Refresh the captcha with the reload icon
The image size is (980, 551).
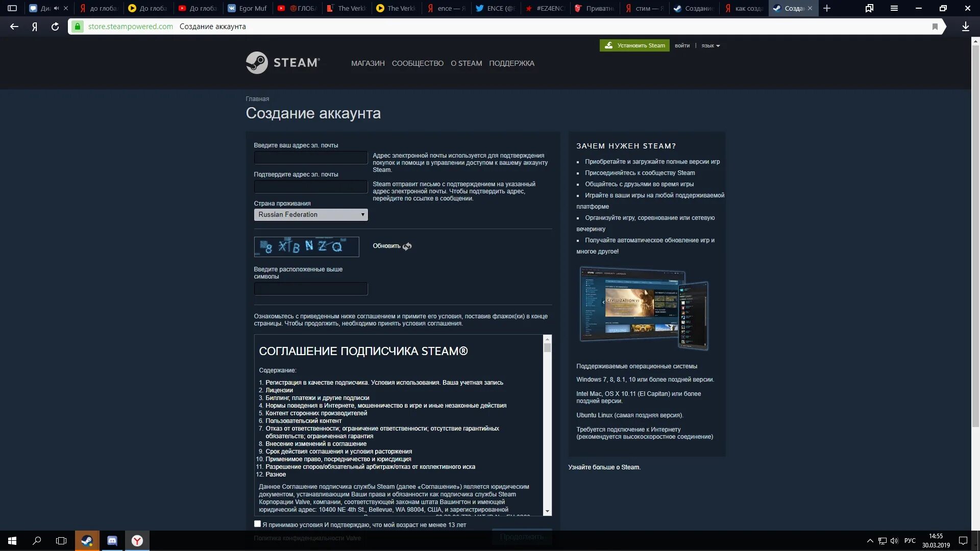[407, 246]
